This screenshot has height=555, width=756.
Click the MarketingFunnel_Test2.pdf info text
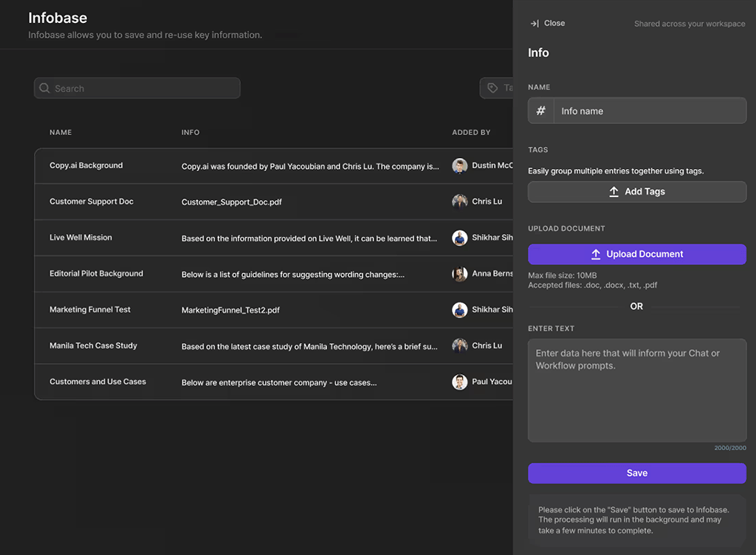(230, 310)
